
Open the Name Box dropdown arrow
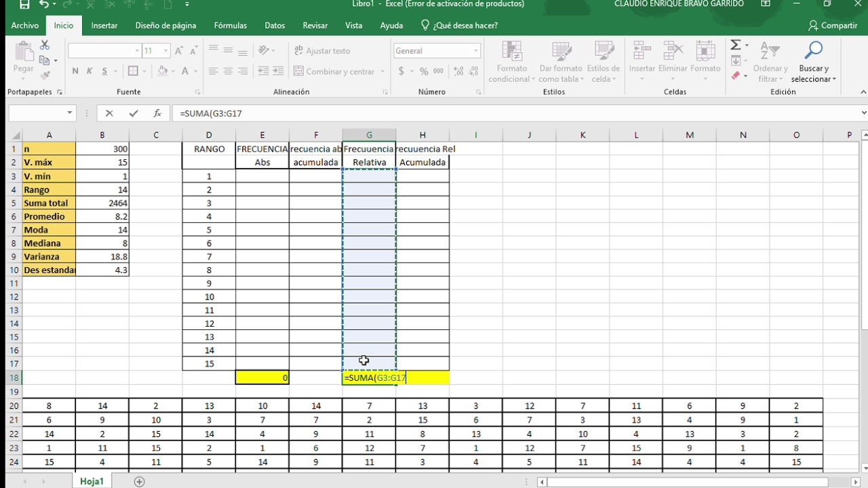click(69, 114)
